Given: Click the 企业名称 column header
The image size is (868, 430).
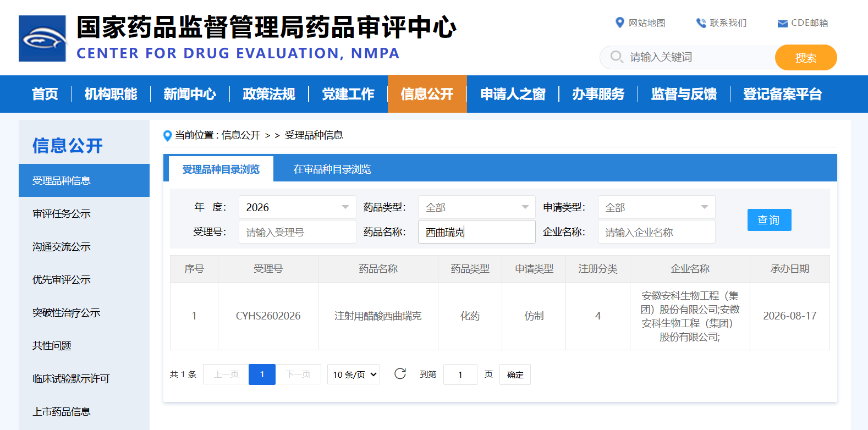Looking at the screenshot, I should pyautogui.click(x=690, y=269).
